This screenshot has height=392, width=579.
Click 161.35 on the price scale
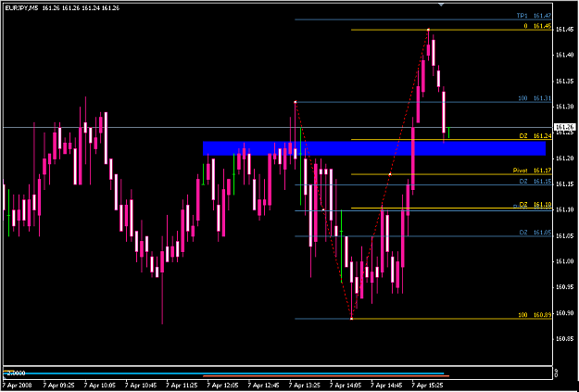563,81
